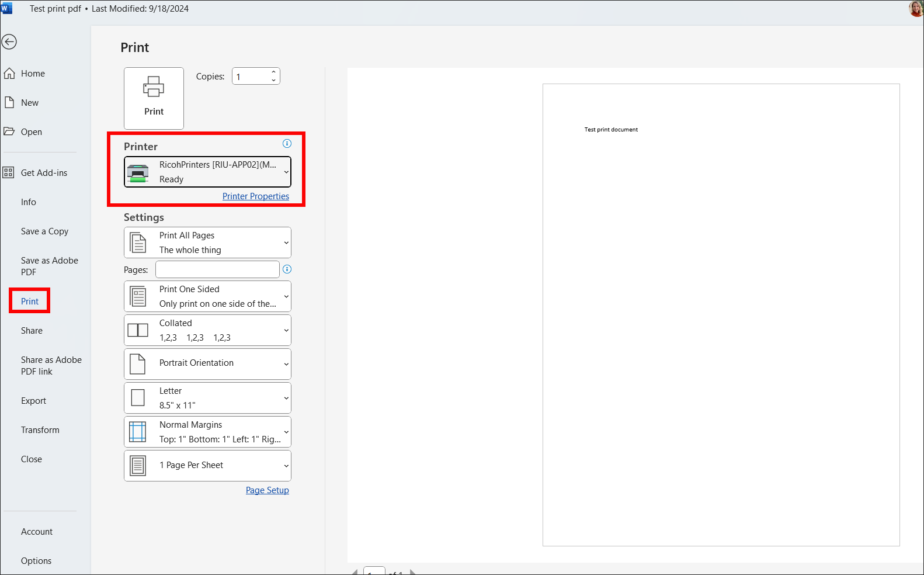Click the "Settings" heading
This screenshot has width=924, height=575.
(144, 217)
